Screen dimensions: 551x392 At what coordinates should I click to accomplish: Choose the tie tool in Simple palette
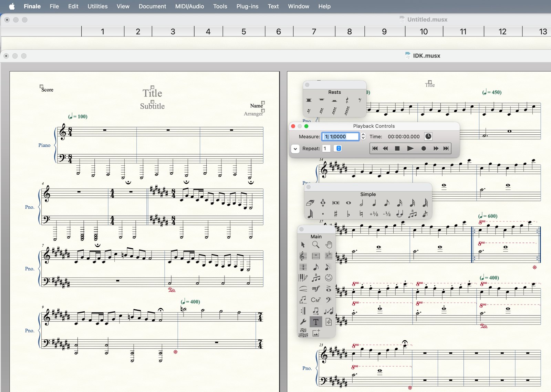(399, 214)
